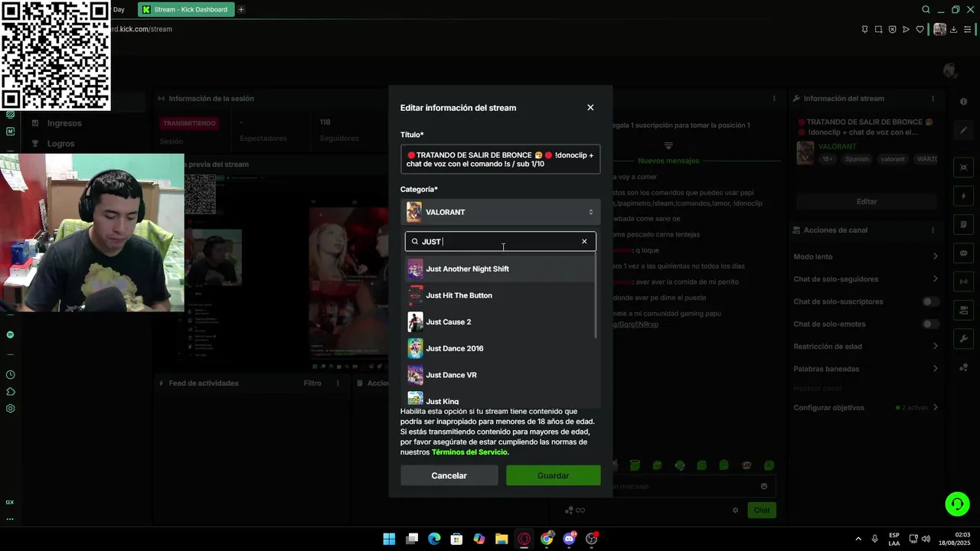Click the profile avatar in dashboard header
The image size is (980, 551).
click(950, 70)
